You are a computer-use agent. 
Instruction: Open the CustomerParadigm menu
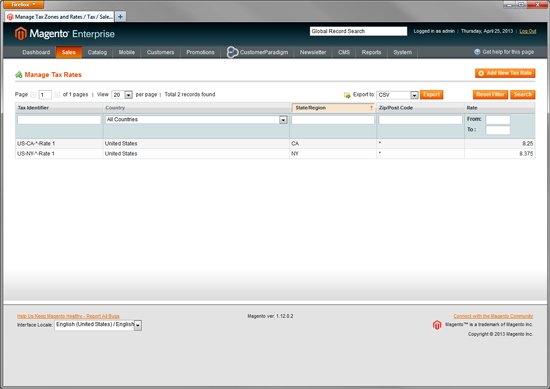[x=257, y=52]
